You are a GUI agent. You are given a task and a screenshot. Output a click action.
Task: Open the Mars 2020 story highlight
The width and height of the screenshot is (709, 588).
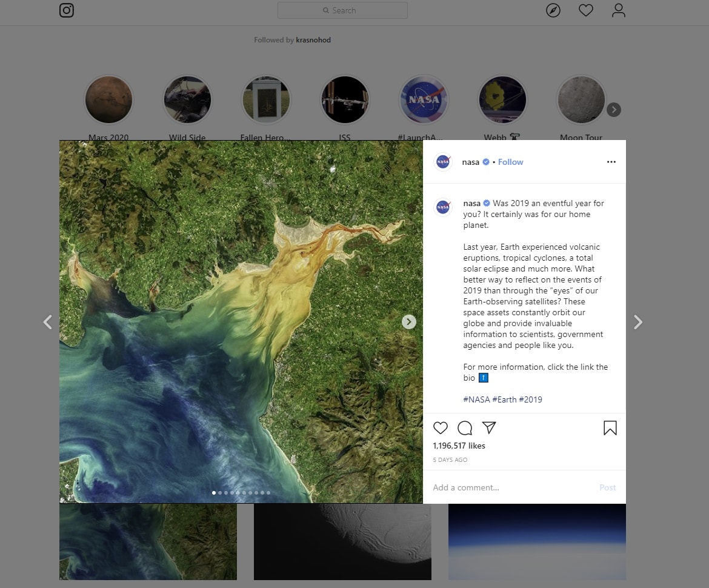tap(108, 100)
